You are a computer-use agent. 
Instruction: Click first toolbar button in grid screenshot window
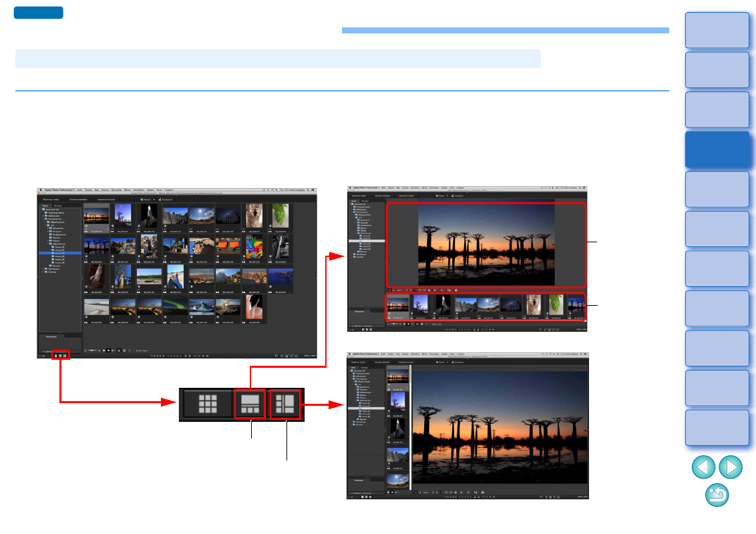pos(51,199)
